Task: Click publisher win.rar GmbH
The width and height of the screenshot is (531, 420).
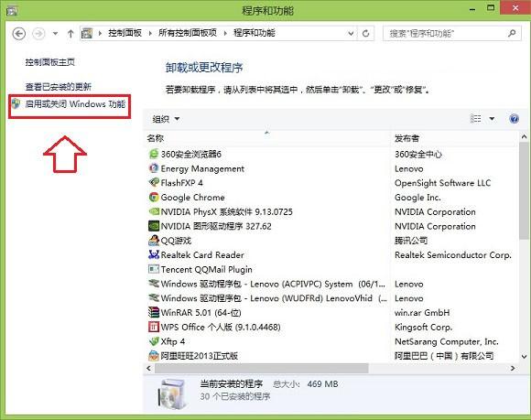Action: (x=422, y=313)
